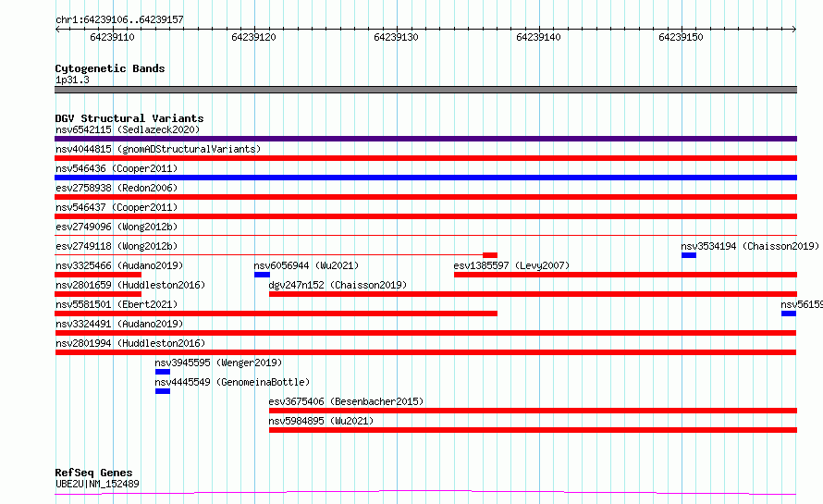Open nsv5581501 (Ebert2021) variant label
This screenshot has height=504, width=823.
(x=117, y=304)
